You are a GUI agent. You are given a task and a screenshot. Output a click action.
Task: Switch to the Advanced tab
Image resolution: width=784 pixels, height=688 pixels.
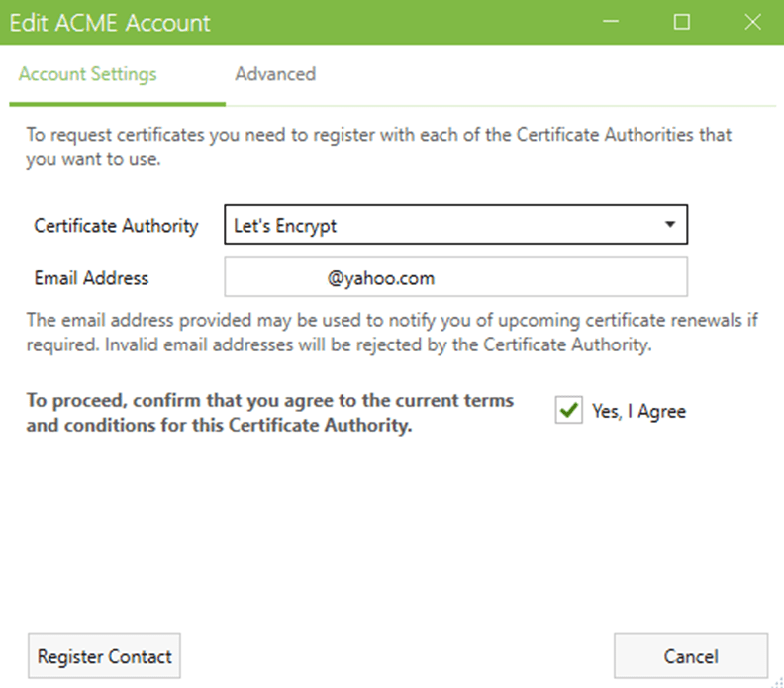pyautogui.click(x=275, y=74)
